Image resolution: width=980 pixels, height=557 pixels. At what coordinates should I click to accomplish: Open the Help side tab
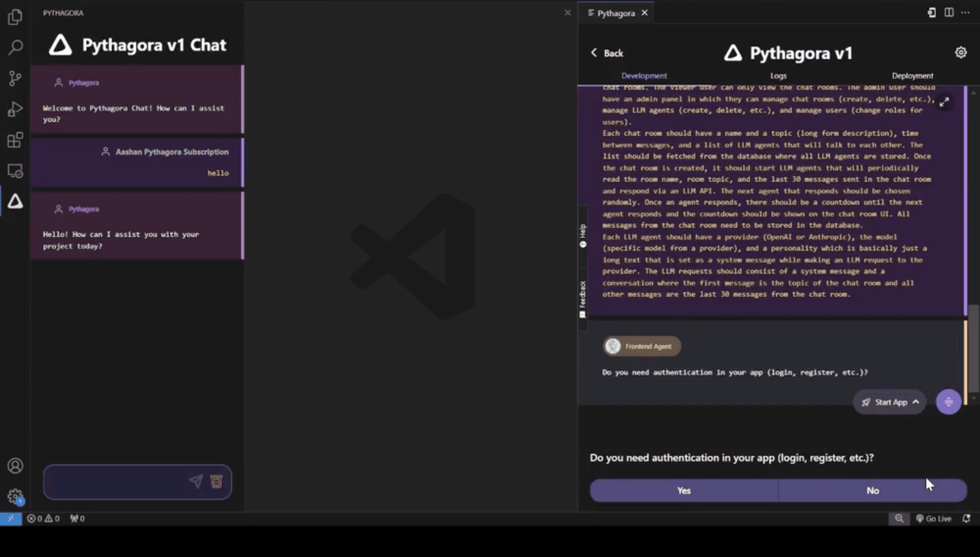(x=582, y=236)
